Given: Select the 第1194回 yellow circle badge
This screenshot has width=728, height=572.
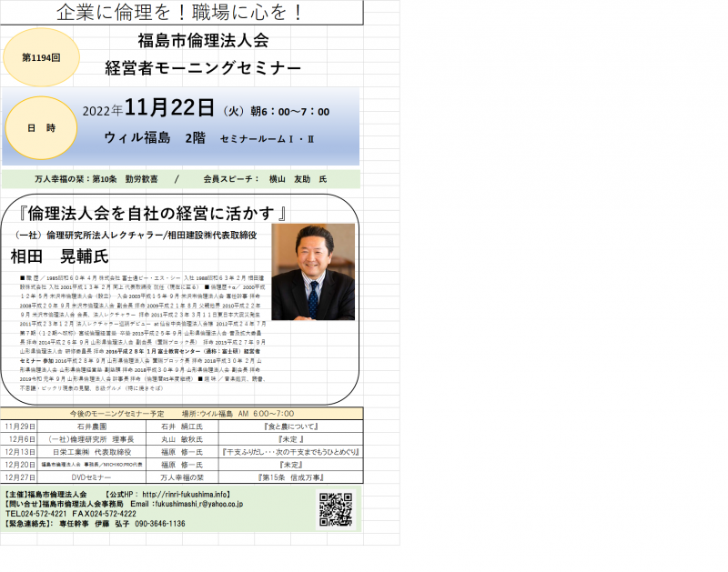Looking at the screenshot, I should (x=40, y=55).
